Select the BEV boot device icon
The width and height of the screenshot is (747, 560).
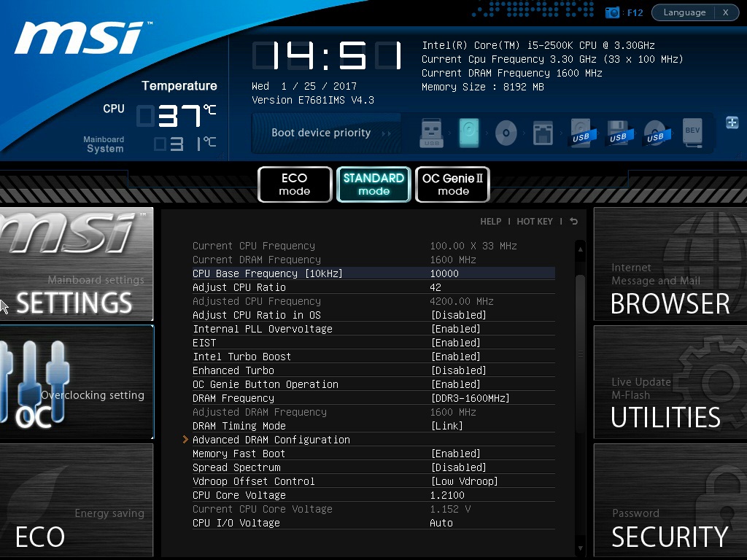pos(693,133)
